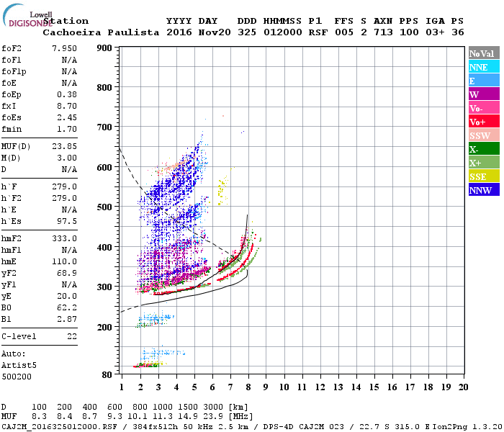This screenshot has width=504, height=432.
Task: Select the blue NNW legend swatch
Action: pyautogui.click(x=484, y=190)
